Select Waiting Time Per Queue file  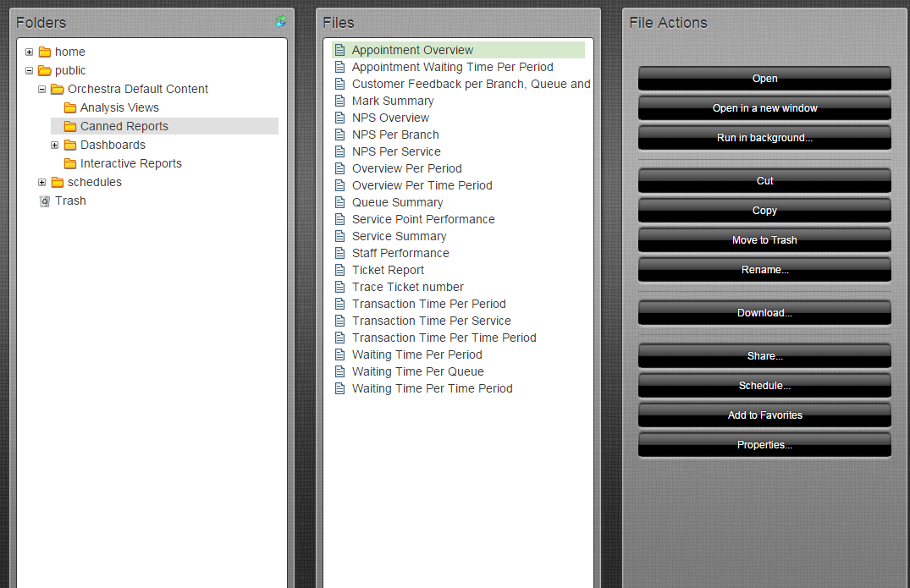tap(417, 371)
